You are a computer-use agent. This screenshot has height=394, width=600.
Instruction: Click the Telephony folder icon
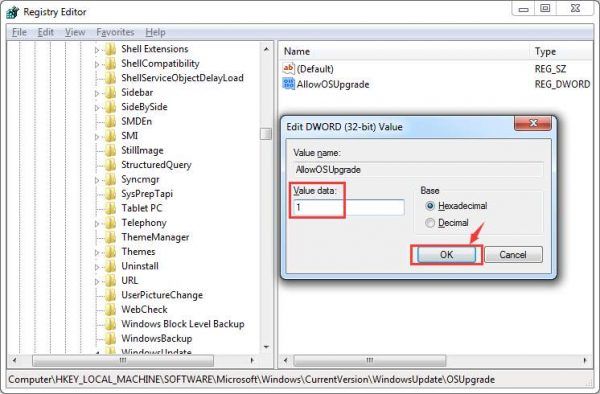point(110,223)
